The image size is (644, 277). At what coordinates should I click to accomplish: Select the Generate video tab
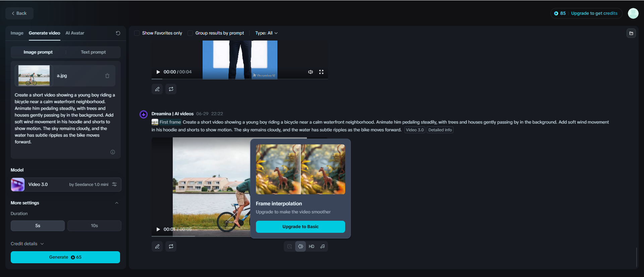pyautogui.click(x=44, y=33)
